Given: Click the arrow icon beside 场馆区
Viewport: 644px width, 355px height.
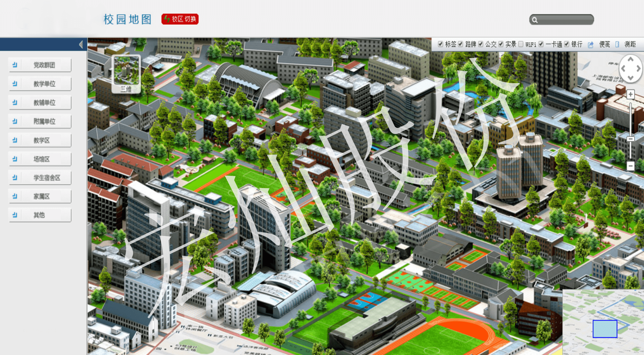Looking at the screenshot, I should 15,159.
